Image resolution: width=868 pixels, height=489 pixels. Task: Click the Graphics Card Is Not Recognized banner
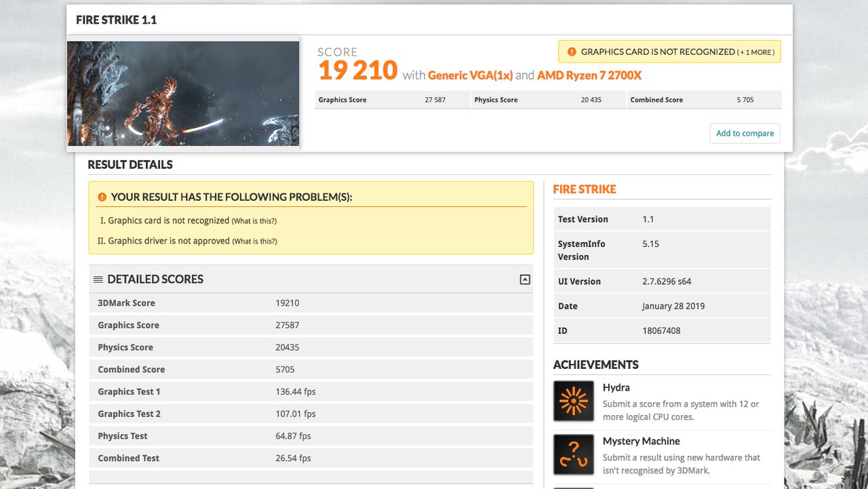(669, 52)
